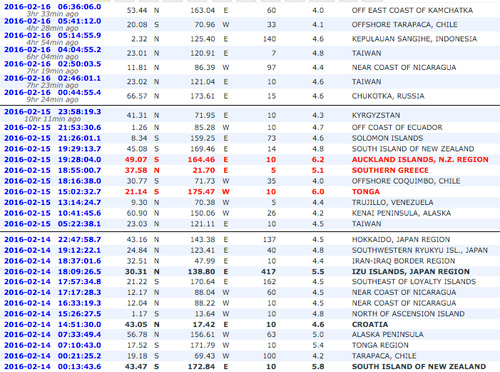Select the red latitude value 49.07
This screenshot has width=500, height=372.
136,159
